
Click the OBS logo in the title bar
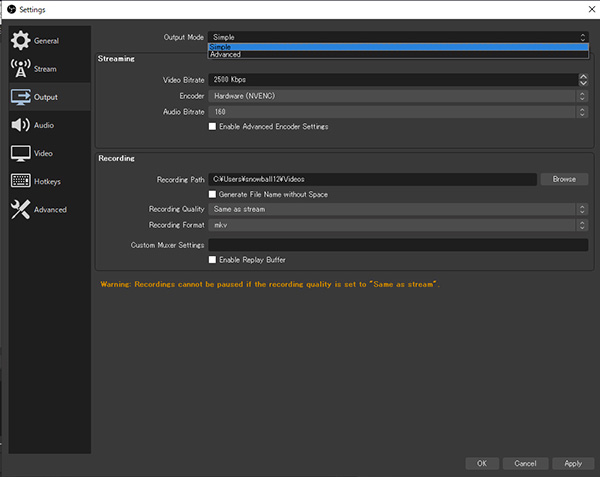pyautogui.click(x=11, y=9)
